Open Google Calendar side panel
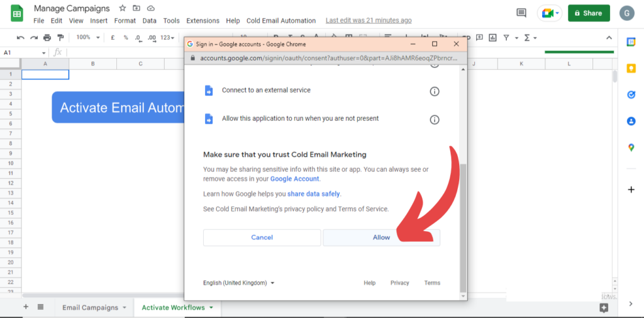 tap(631, 42)
